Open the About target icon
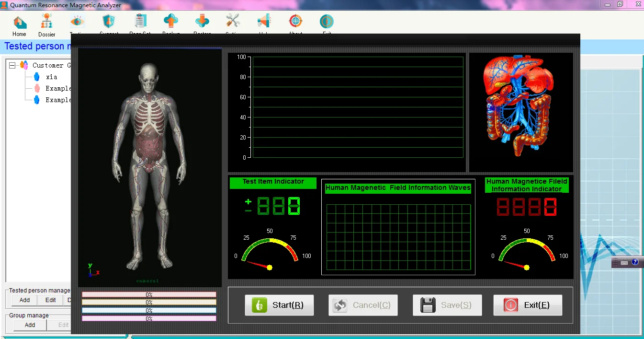The width and height of the screenshot is (644, 339). pyautogui.click(x=295, y=22)
